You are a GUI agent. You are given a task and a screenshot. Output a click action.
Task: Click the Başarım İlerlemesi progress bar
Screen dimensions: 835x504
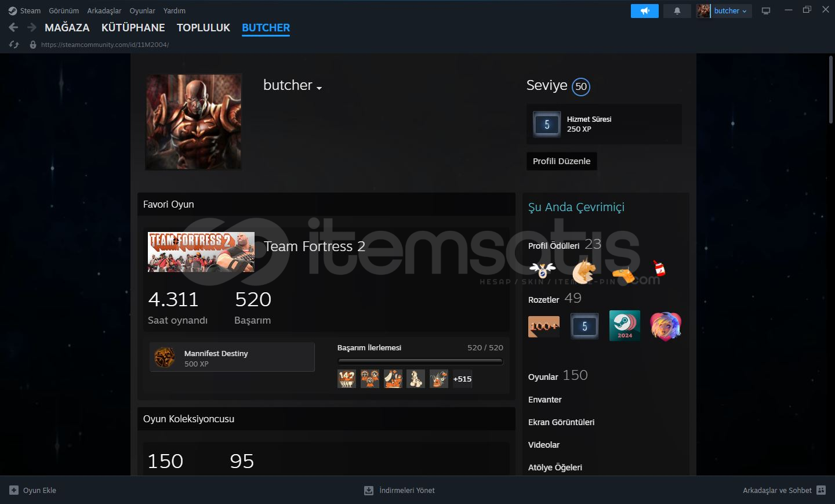pyautogui.click(x=420, y=361)
